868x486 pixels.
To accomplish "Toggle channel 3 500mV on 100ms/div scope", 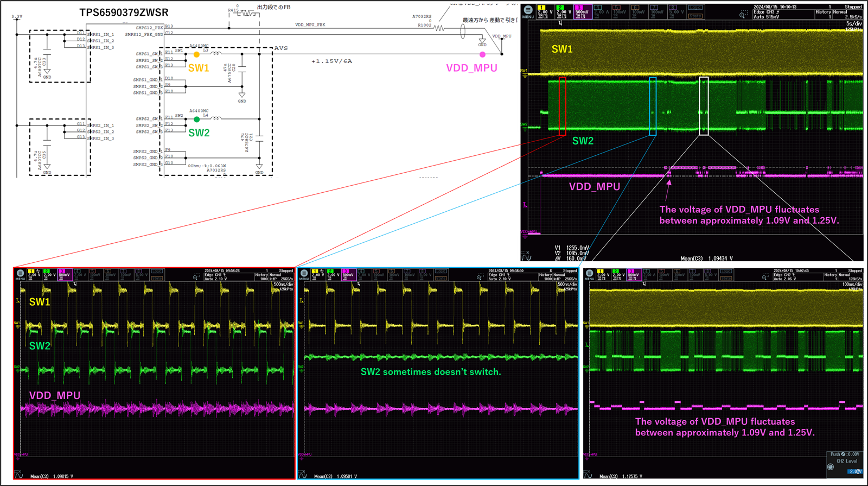I will [634, 275].
